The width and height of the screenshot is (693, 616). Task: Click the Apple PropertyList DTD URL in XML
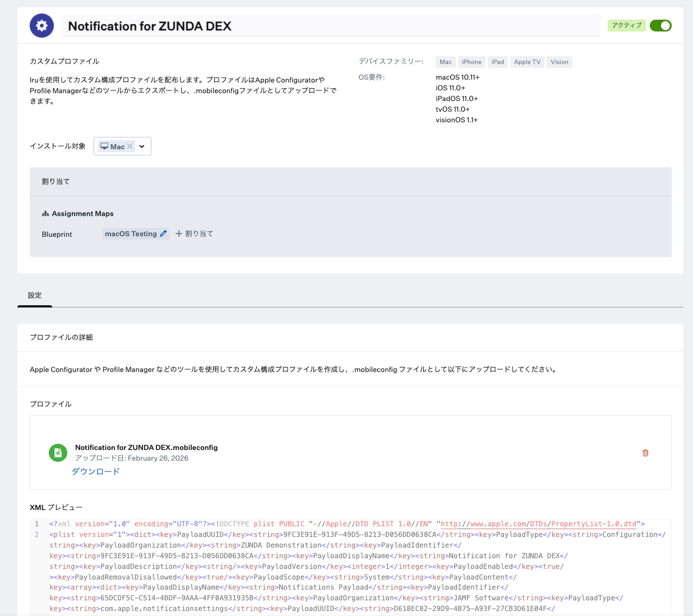(538, 524)
